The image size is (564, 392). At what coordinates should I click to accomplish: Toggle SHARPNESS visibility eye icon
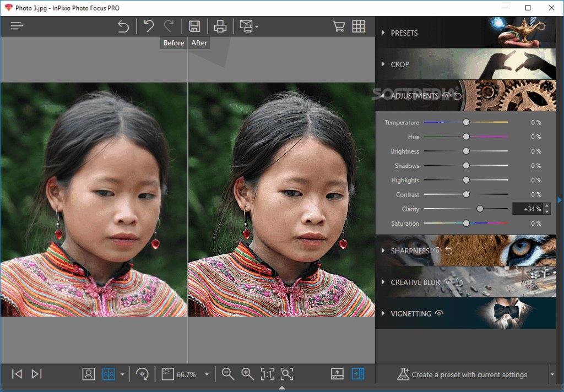tap(437, 251)
